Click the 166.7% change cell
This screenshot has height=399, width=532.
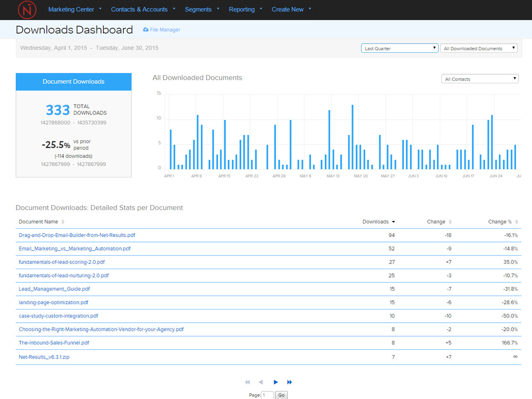click(510, 343)
